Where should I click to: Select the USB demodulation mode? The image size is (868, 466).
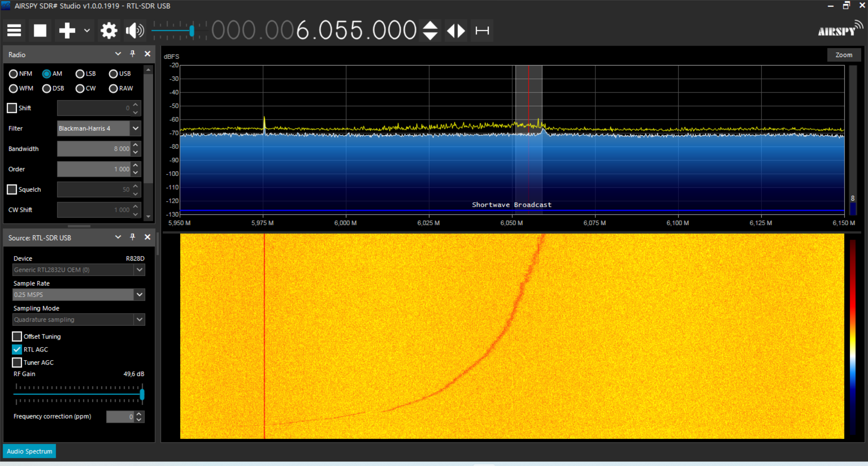113,74
